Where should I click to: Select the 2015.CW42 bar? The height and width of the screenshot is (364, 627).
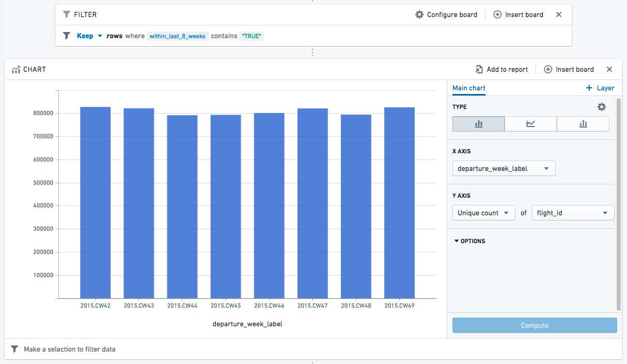96,203
